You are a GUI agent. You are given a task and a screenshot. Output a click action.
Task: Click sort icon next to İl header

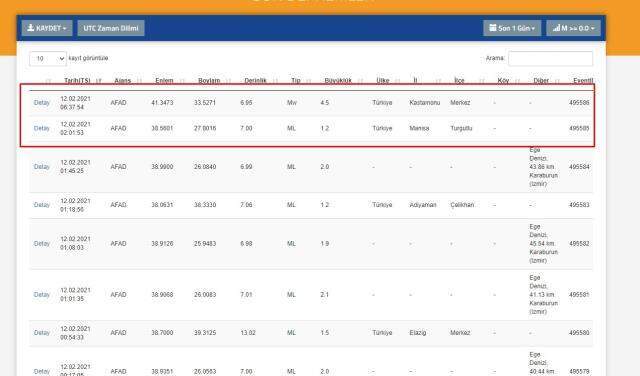(x=438, y=81)
